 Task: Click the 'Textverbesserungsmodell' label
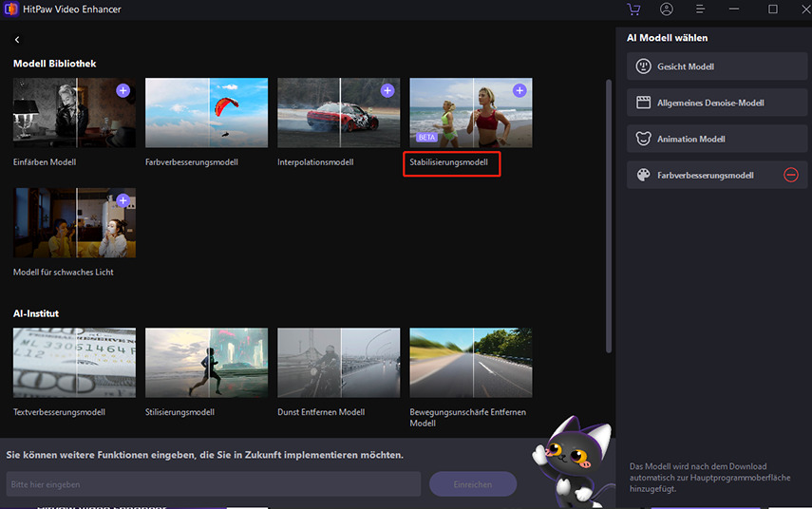[x=59, y=412]
